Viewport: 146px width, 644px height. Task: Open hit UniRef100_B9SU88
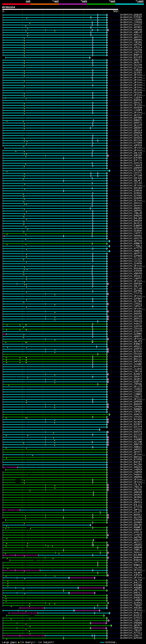131,268
